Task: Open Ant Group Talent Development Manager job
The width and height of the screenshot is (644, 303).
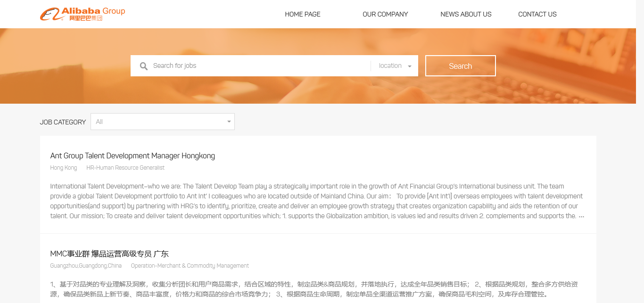Action: pos(132,156)
